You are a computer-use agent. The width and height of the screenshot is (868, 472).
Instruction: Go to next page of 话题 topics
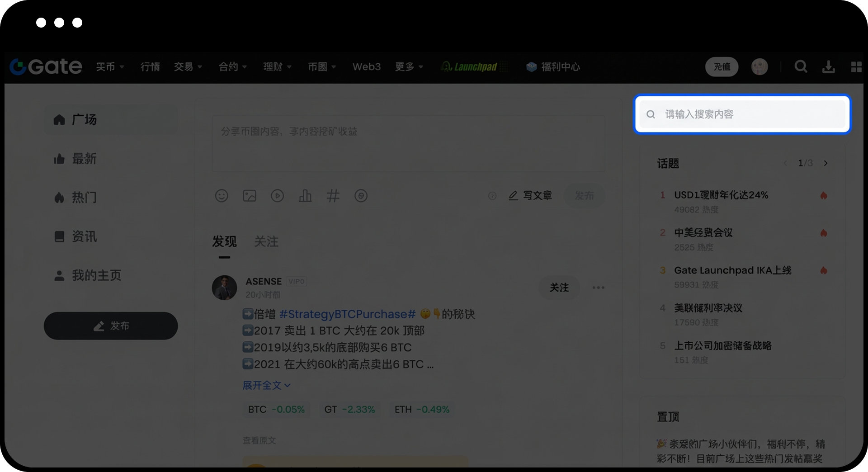[x=826, y=163]
